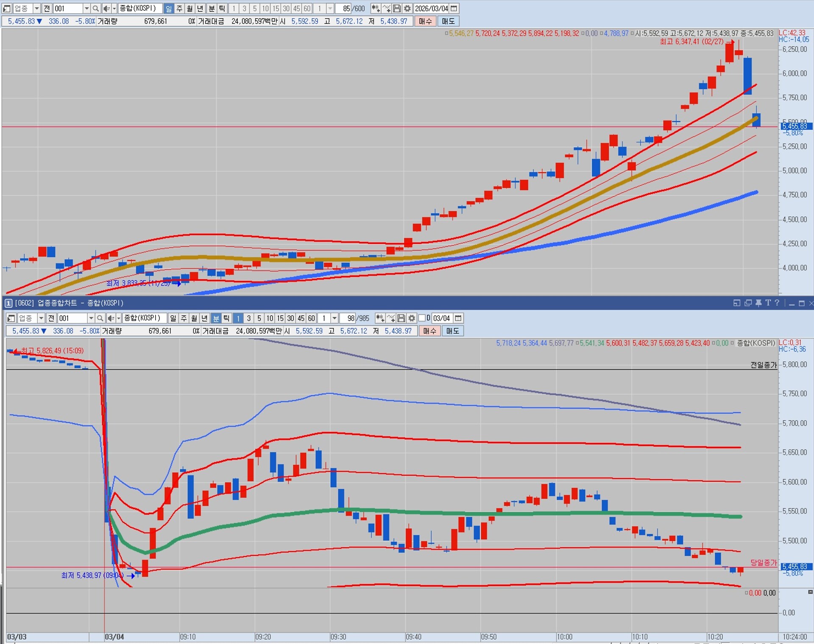Switch the top chart to weekly (주) period
The width and height of the screenshot is (814, 644).
coord(179,8)
